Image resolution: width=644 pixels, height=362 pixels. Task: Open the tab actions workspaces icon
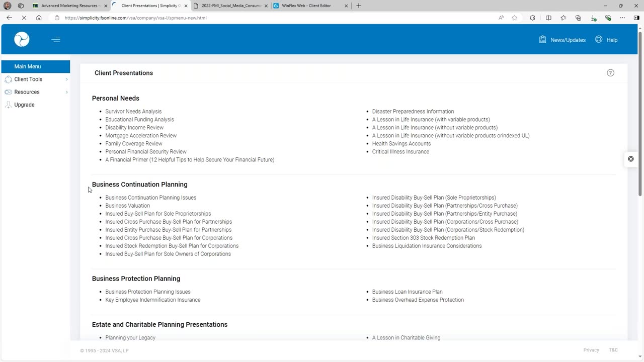[x=21, y=6]
